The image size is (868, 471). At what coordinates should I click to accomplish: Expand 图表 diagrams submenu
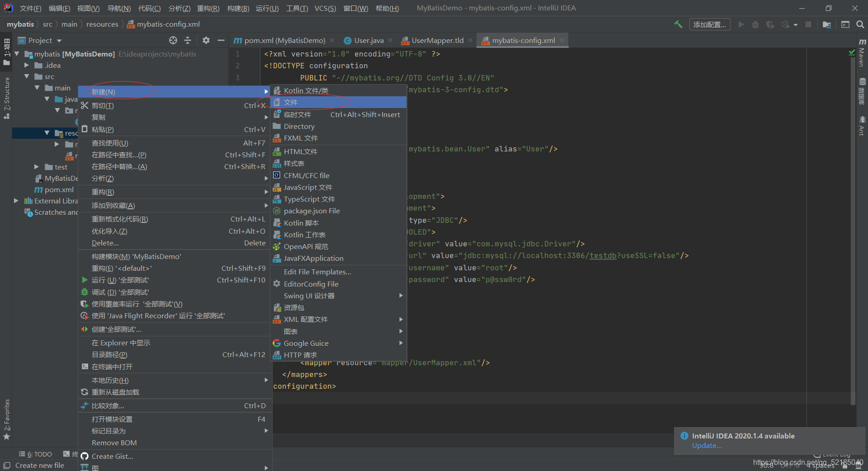[338, 331]
